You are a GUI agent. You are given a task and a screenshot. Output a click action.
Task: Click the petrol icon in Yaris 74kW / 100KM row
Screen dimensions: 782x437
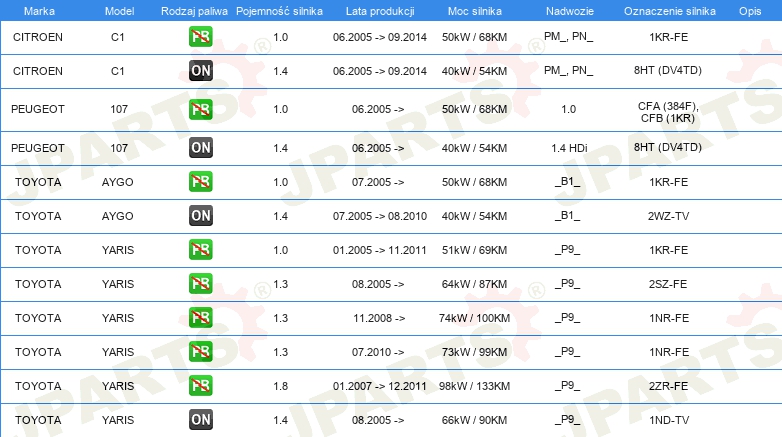pyautogui.click(x=200, y=317)
